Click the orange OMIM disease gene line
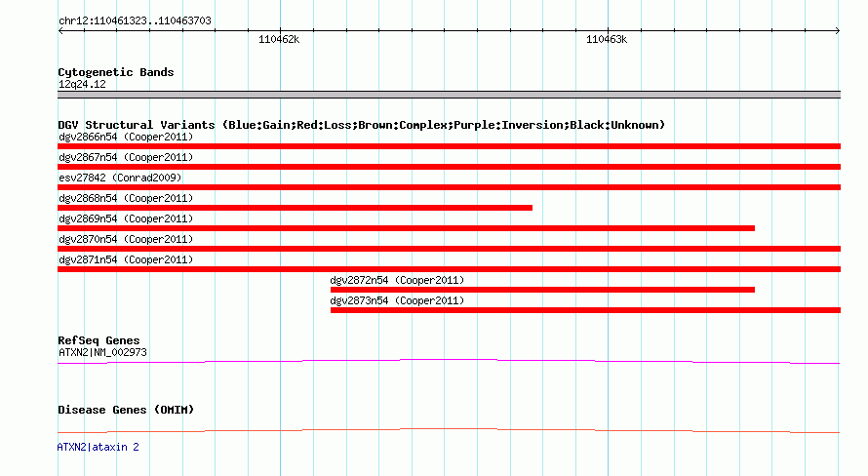 click(x=449, y=430)
